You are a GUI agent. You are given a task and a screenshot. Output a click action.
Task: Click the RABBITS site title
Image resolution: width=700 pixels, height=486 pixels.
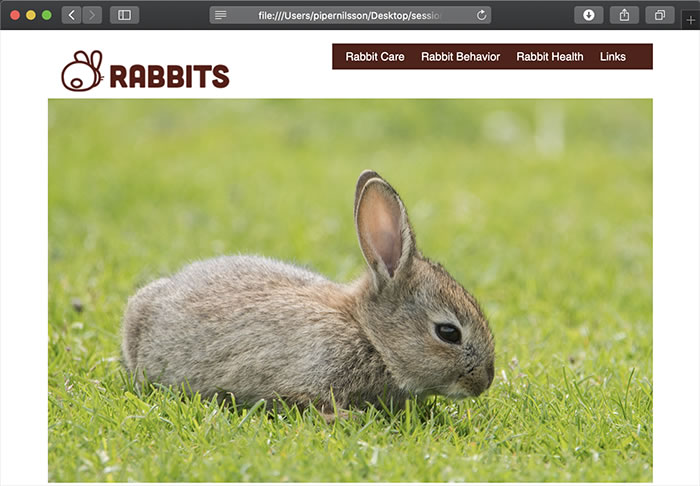(169, 76)
